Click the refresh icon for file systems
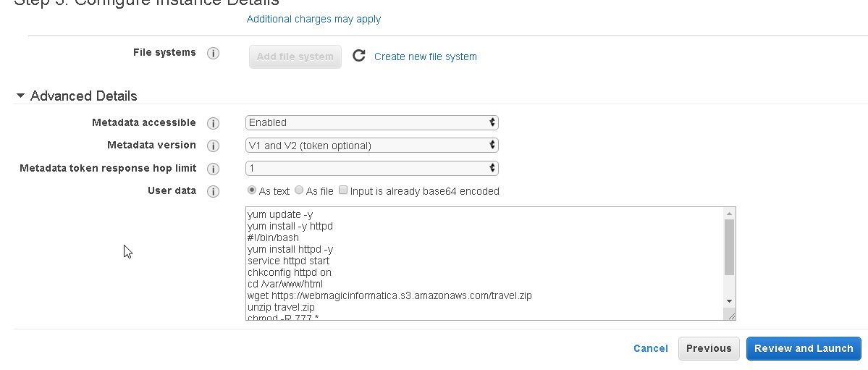This screenshot has width=868, height=370. 358,56
